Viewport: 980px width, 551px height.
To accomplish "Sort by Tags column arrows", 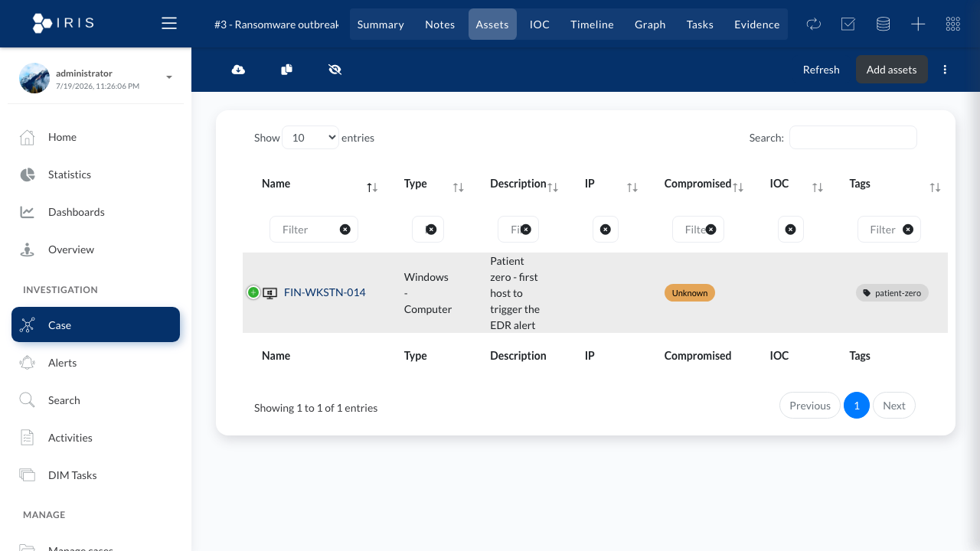I will click(935, 187).
